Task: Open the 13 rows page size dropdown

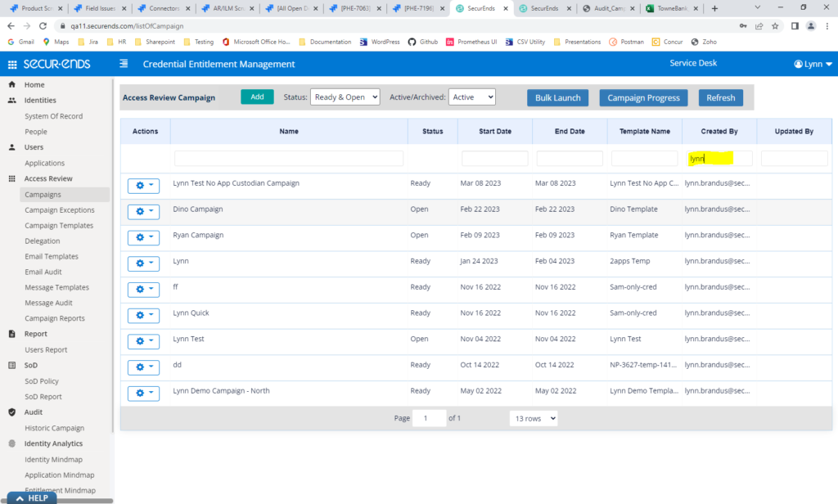Action: tap(534, 418)
